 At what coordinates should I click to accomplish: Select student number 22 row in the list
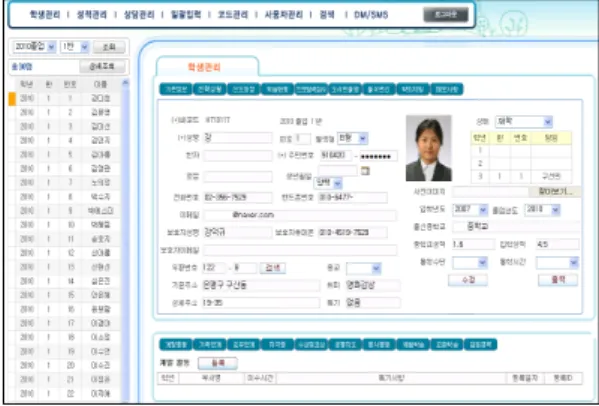click(65, 393)
